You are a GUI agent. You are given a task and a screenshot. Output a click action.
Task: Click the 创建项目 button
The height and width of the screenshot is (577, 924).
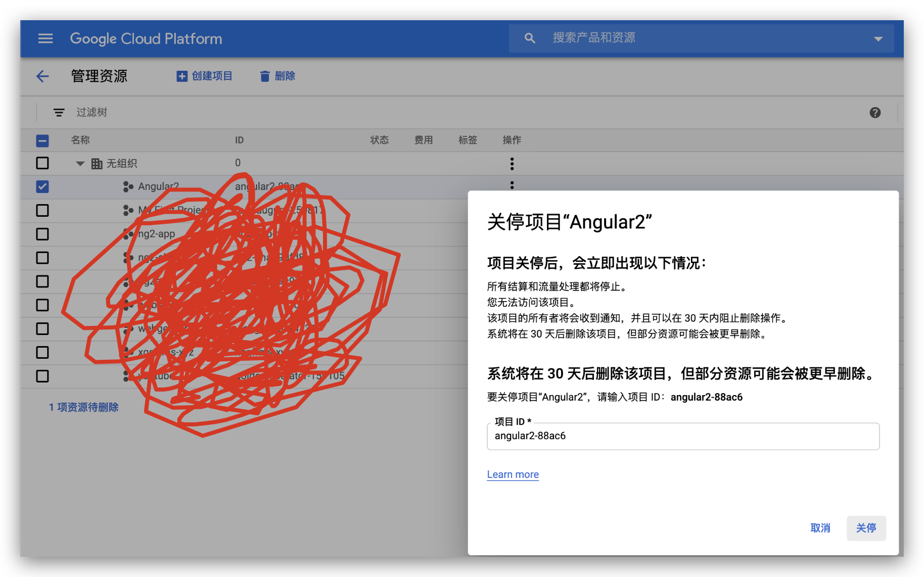[x=204, y=76]
